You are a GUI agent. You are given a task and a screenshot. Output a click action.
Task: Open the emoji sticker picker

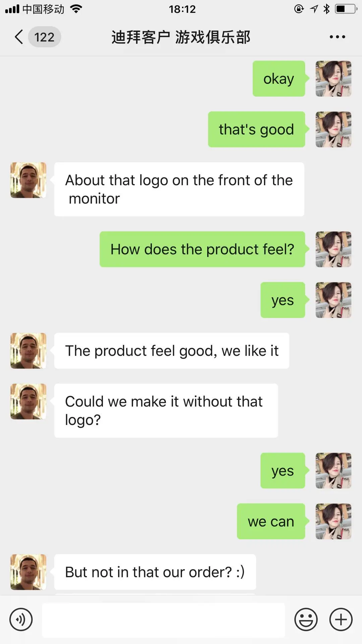coord(306,620)
